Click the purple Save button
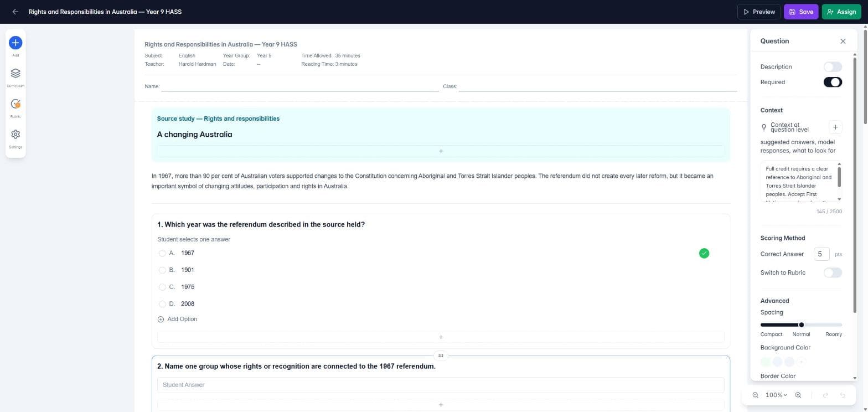The height and width of the screenshot is (412, 868). [x=800, y=12]
